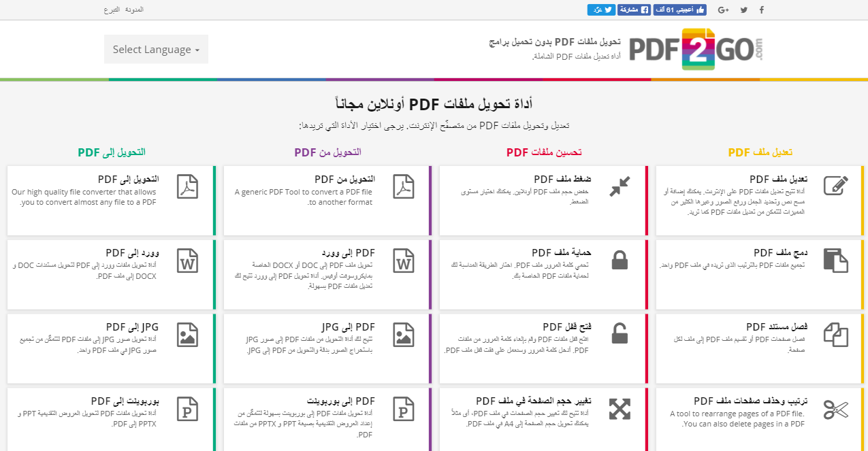This screenshot has width=868, height=451.
Task: Open the donate link in the top bar
Action: 112,10
